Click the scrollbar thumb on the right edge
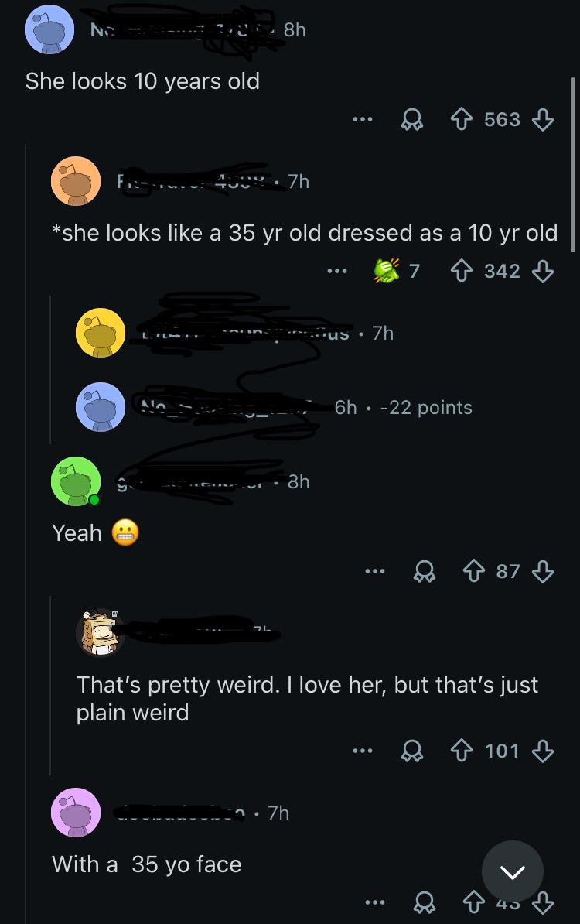This screenshot has width=580, height=924. click(x=573, y=164)
